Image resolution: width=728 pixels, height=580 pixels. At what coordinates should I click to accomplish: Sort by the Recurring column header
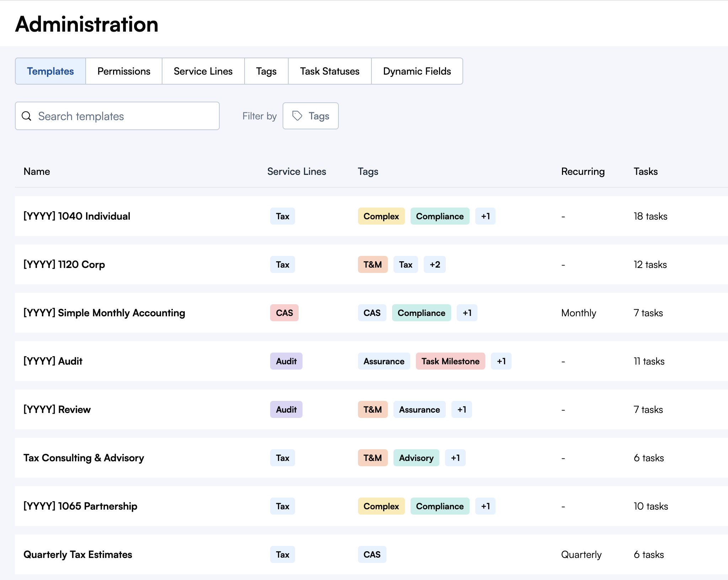[x=583, y=171]
